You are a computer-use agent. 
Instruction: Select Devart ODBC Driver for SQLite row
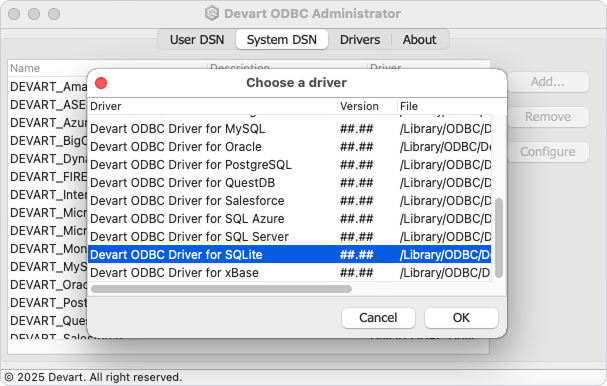pos(289,254)
